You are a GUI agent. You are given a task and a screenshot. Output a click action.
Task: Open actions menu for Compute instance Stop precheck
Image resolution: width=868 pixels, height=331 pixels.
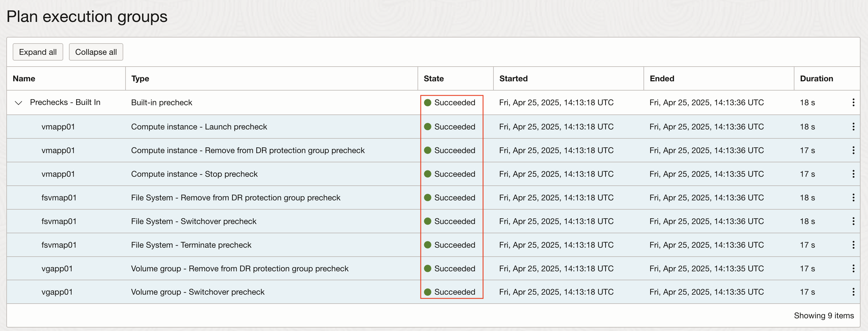(x=854, y=174)
